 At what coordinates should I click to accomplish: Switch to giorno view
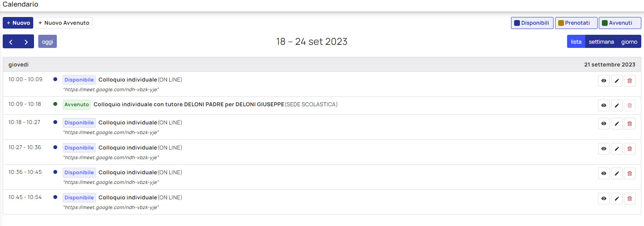coord(629,42)
